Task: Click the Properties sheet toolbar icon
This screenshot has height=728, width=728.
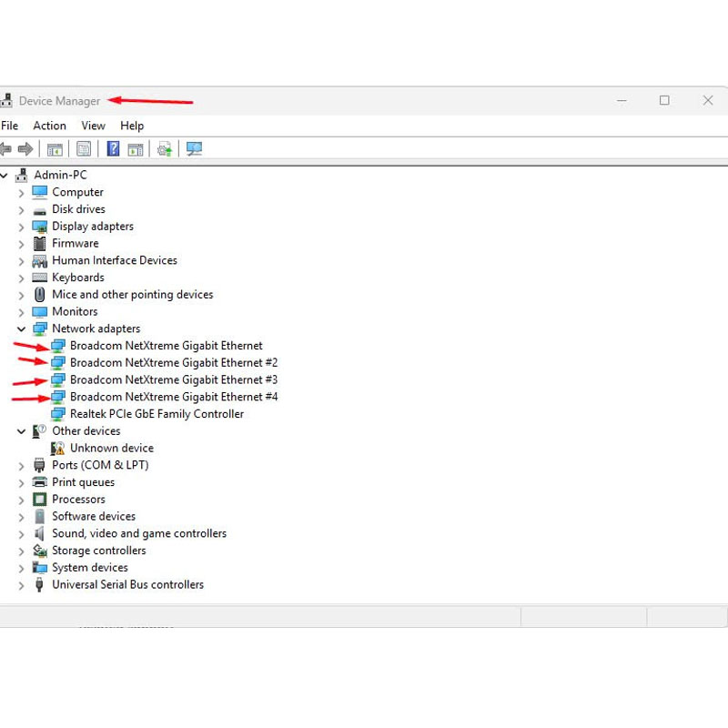Action: pyautogui.click(x=84, y=149)
